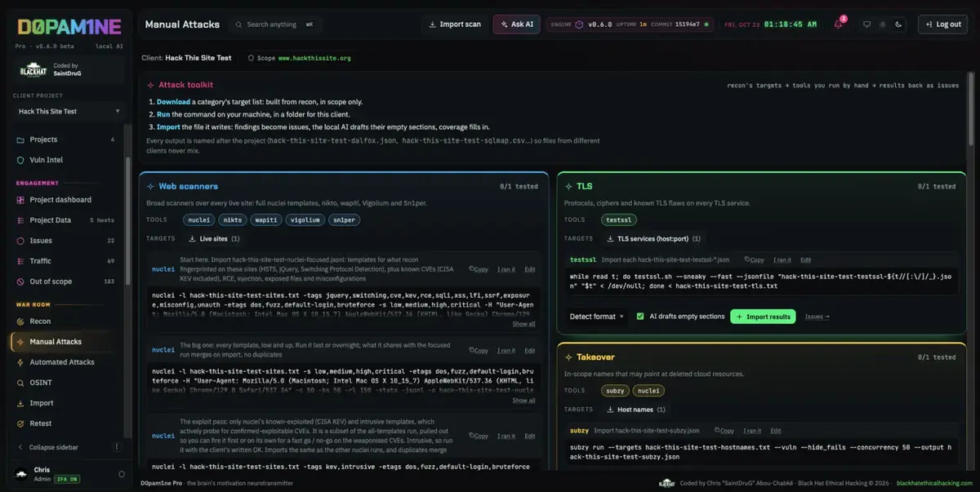Click the BlackHat logo in the sidebar
980x492 pixels.
(x=33, y=70)
